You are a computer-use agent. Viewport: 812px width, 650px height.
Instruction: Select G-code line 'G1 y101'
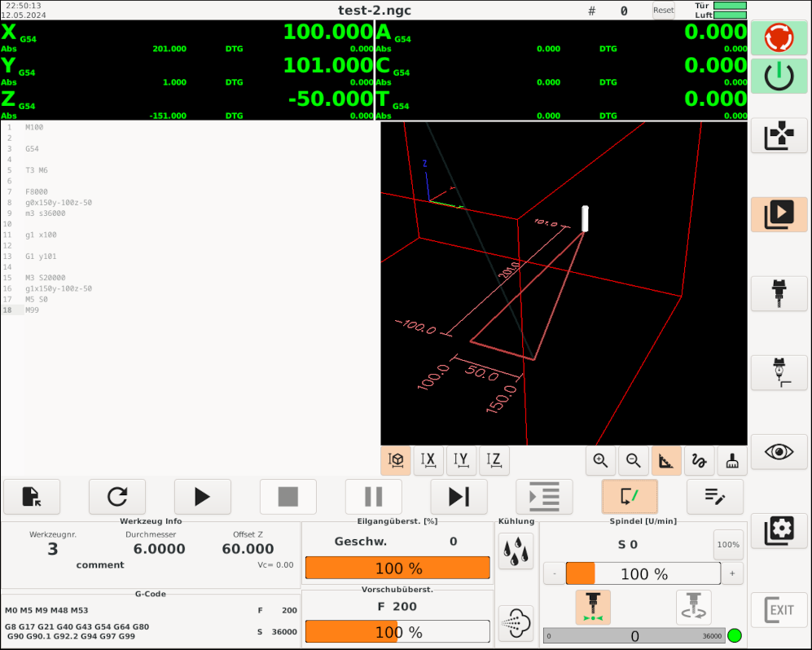pos(41,256)
